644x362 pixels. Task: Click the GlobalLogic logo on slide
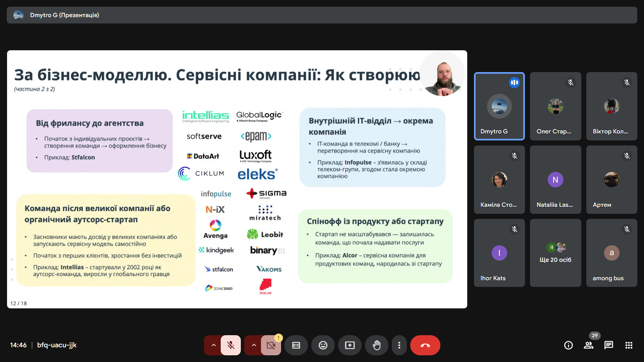[260, 116]
